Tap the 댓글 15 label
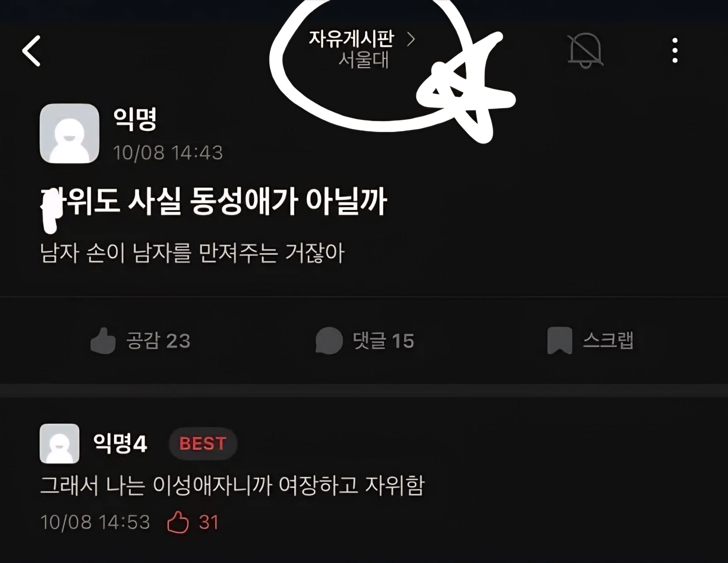This screenshot has width=728, height=563. [x=384, y=341]
